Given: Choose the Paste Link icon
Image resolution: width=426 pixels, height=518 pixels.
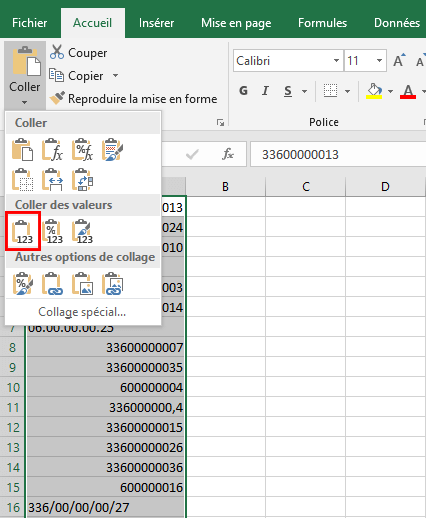Looking at the screenshot, I should 53,284.
